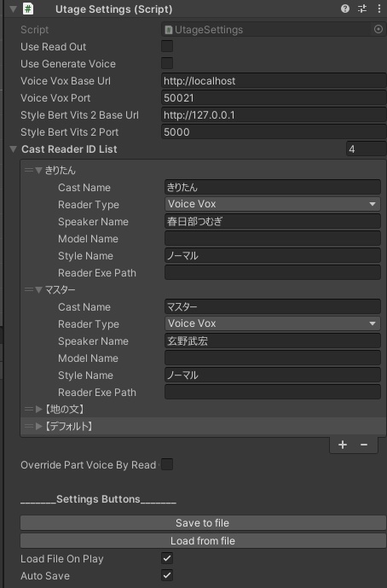This screenshot has width=387, height=588.
Task: Click the Utage Settings (Script) header title
Action: (x=114, y=9)
